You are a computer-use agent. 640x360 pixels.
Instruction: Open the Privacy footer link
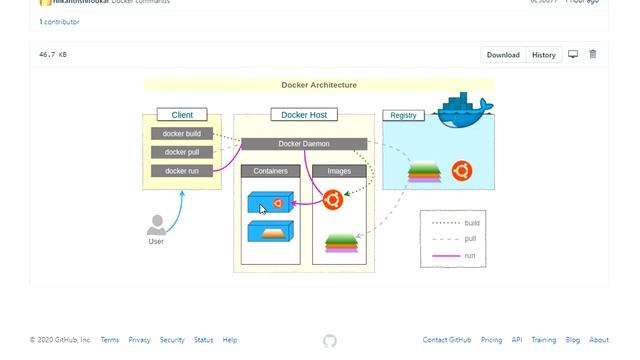point(139,340)
